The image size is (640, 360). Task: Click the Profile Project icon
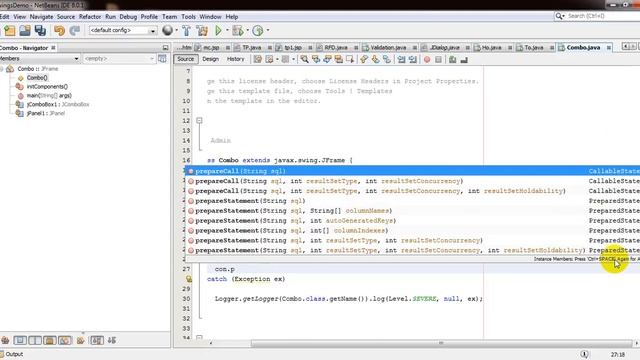(x=258, y=30)
